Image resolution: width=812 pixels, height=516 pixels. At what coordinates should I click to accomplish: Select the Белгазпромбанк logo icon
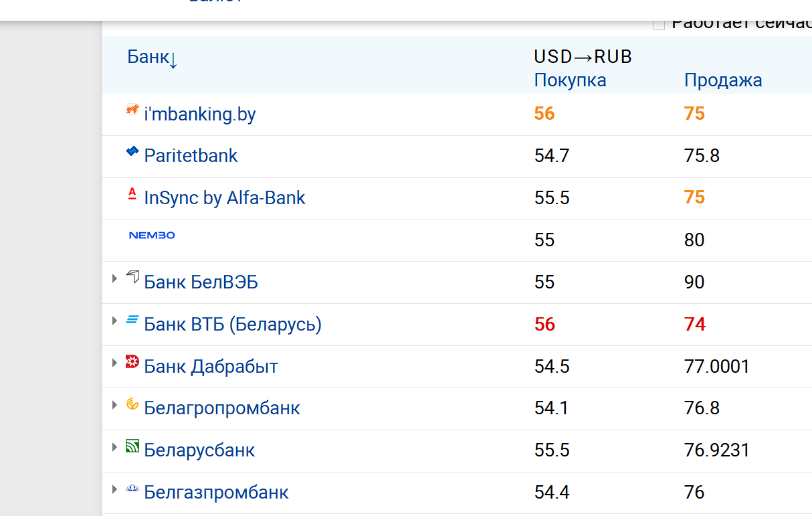pos(132,489)
